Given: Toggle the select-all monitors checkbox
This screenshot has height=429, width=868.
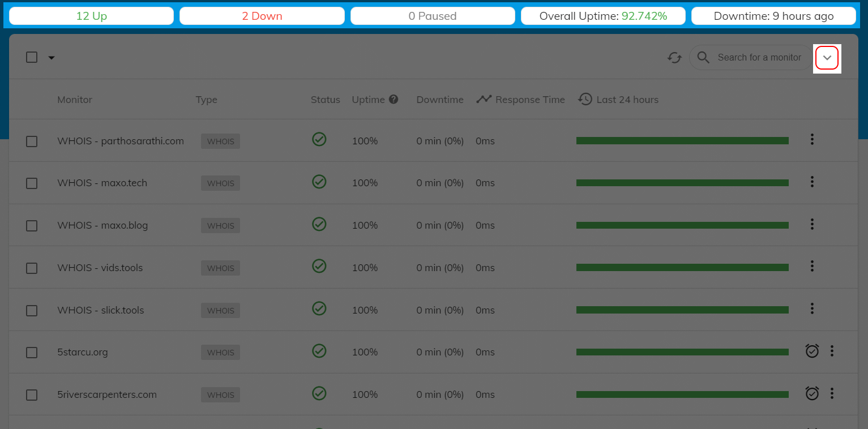Looking at the screenshot, I should point(32,57).
